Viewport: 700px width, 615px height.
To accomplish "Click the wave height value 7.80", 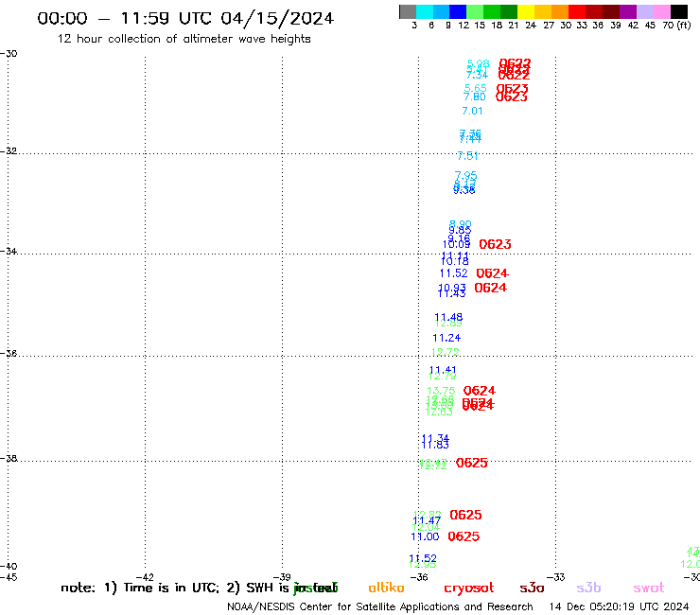I will pyautogui.click(x=475, y=97).
